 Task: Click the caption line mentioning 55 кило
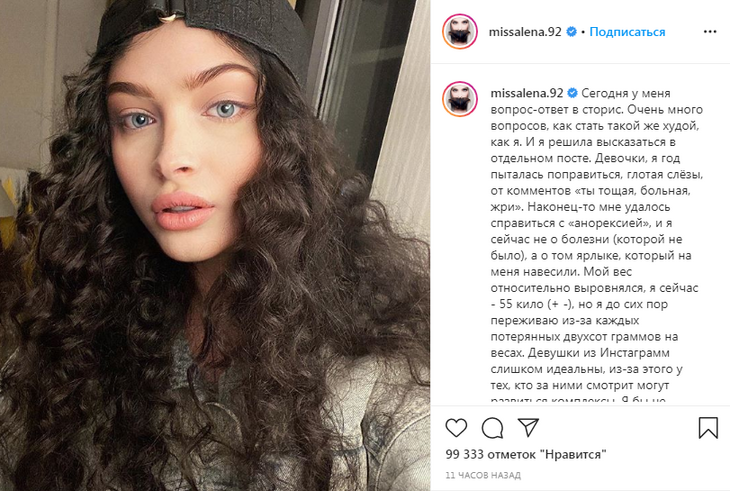[579, 304]
